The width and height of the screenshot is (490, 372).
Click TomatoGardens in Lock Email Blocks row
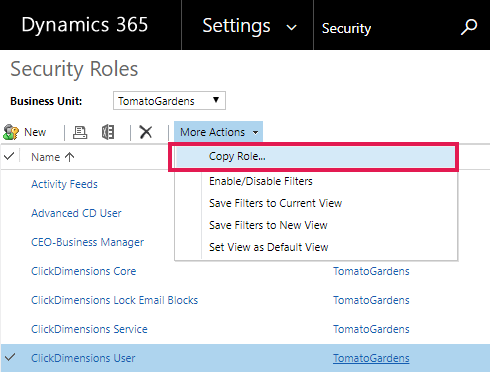point(371,300)
